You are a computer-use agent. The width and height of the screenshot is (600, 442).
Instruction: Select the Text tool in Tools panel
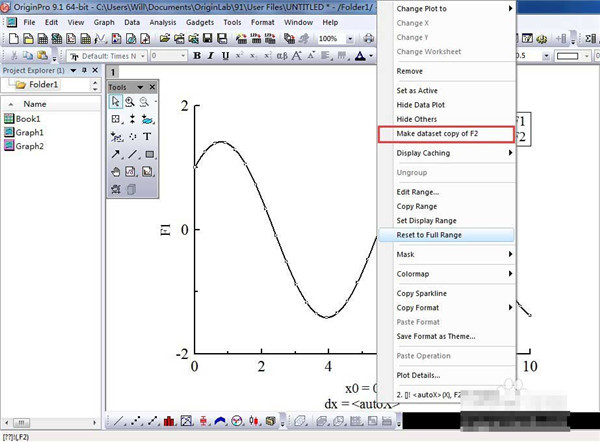point(147,136)
